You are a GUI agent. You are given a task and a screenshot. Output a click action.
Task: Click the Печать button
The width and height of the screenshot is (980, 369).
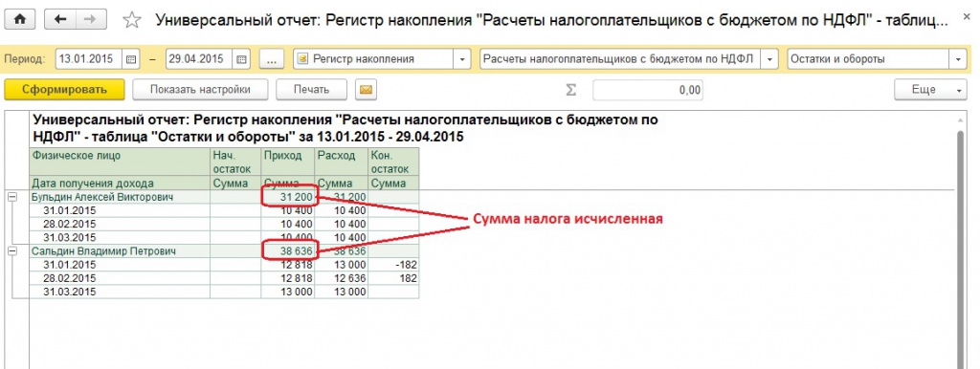tap(311, 90)
